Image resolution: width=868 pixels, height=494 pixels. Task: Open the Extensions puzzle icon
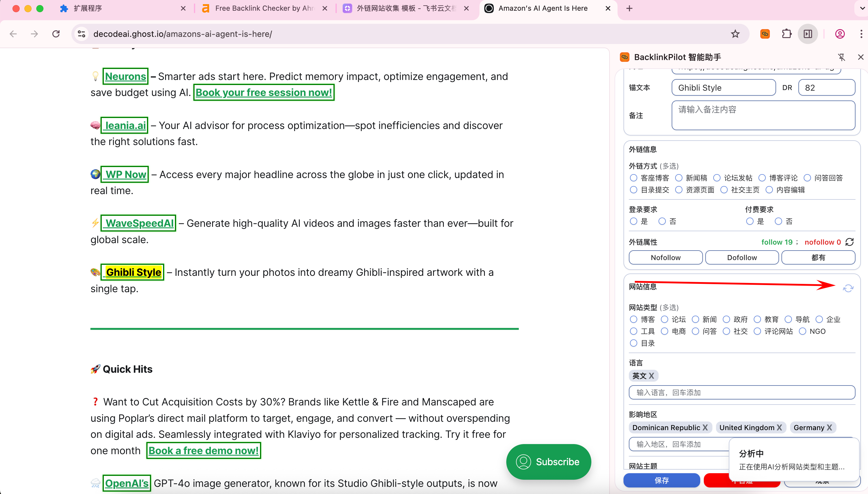pos(786,34)
